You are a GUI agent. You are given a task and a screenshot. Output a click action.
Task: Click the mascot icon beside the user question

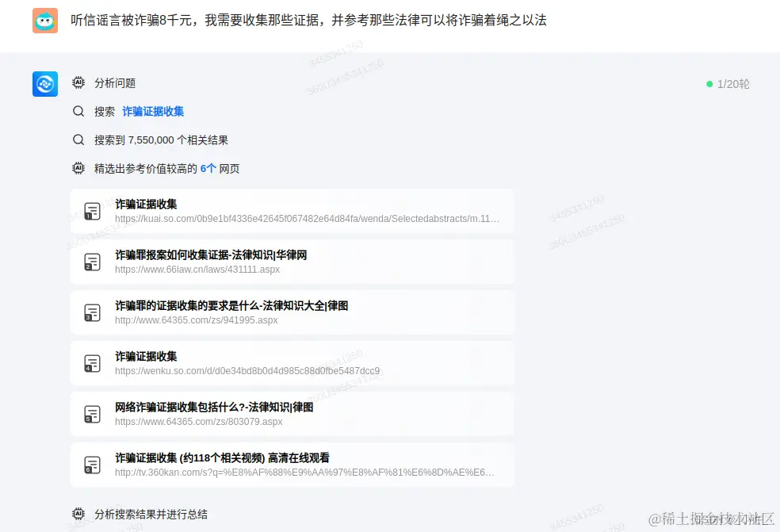(x=44, y=21)
